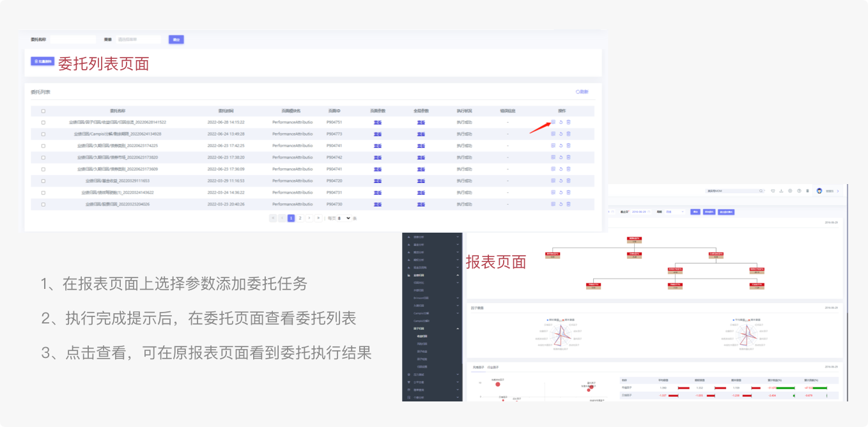
Task: Click the user avatar in report header
Action: [819, 191]
